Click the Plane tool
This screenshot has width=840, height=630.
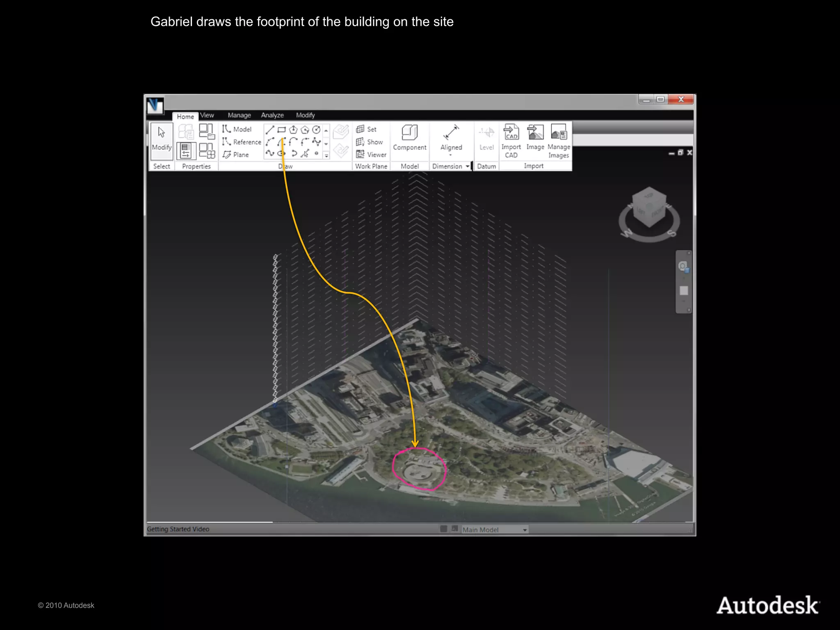point(235,155)
